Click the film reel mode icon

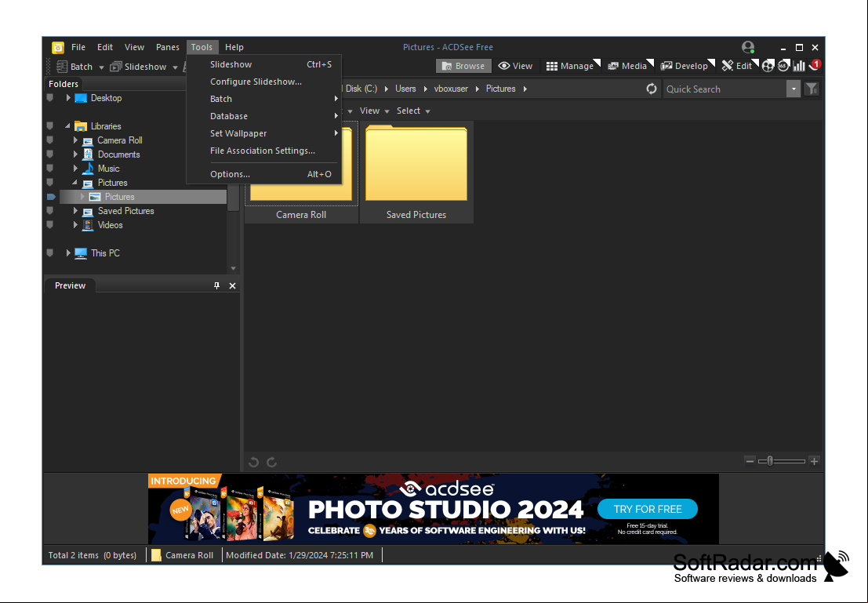point(768,66)
